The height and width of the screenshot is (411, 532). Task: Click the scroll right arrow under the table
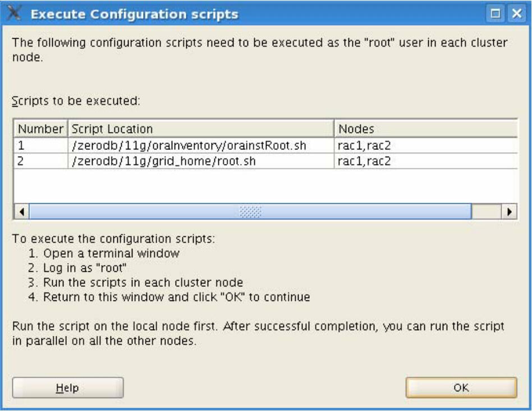tap(510, 213)
